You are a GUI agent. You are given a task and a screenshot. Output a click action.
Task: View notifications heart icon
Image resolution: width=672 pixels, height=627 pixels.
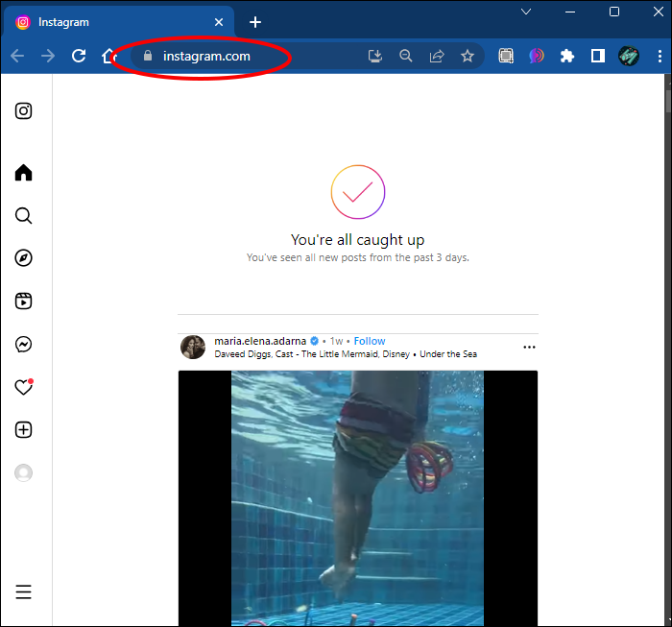[x=23, y=387]
